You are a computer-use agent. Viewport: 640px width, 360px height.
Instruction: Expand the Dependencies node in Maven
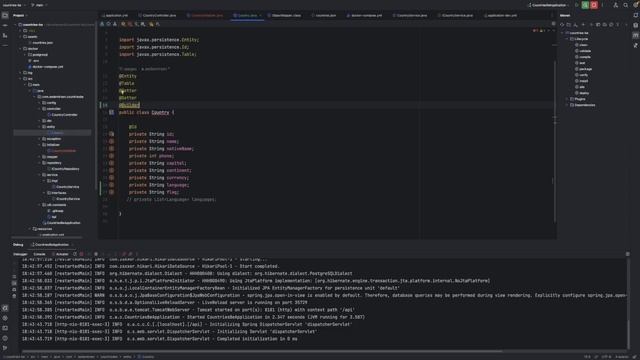tap(567, 105)
